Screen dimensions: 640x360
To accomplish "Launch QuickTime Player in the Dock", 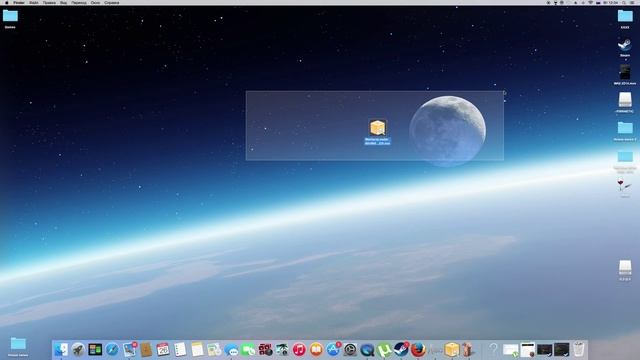I will 367,349.
